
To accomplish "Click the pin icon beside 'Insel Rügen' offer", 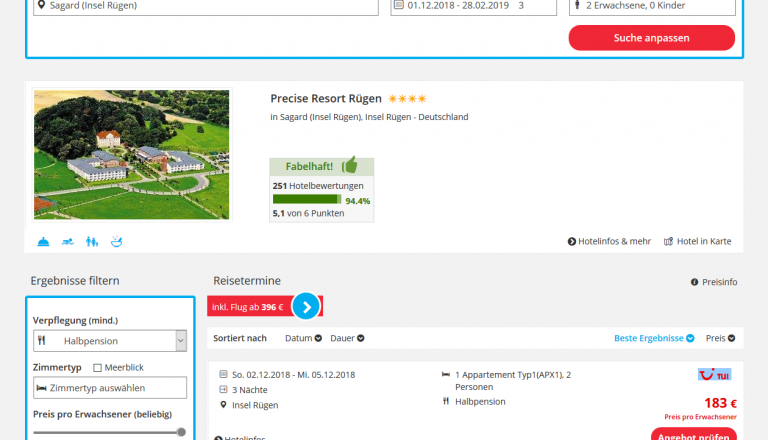I will click(x=223, y=405).
